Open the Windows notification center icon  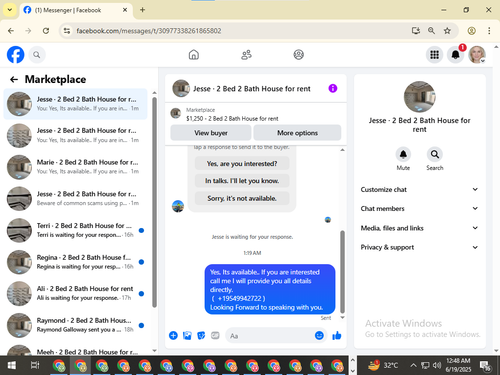(x=485, y=366)
